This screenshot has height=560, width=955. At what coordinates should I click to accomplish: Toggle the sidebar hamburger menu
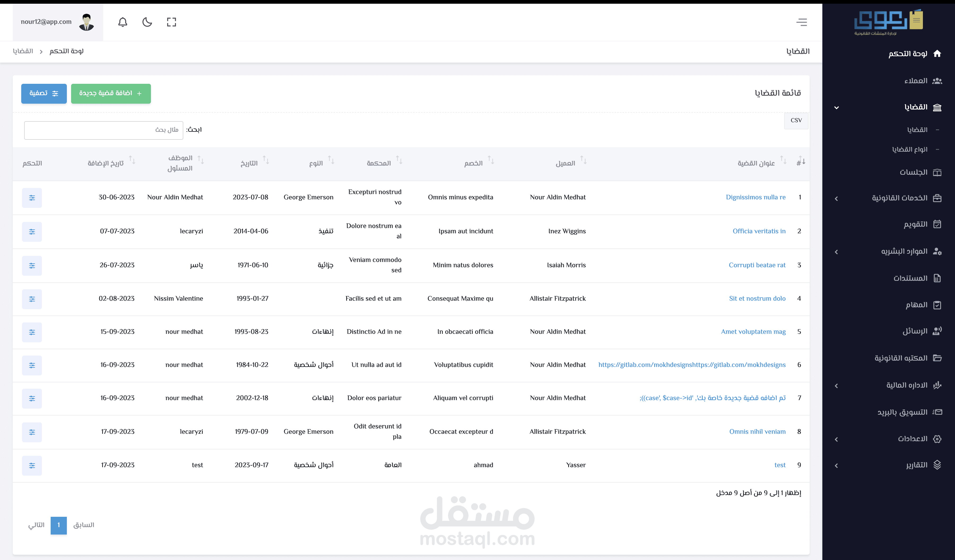pos(801,22)
